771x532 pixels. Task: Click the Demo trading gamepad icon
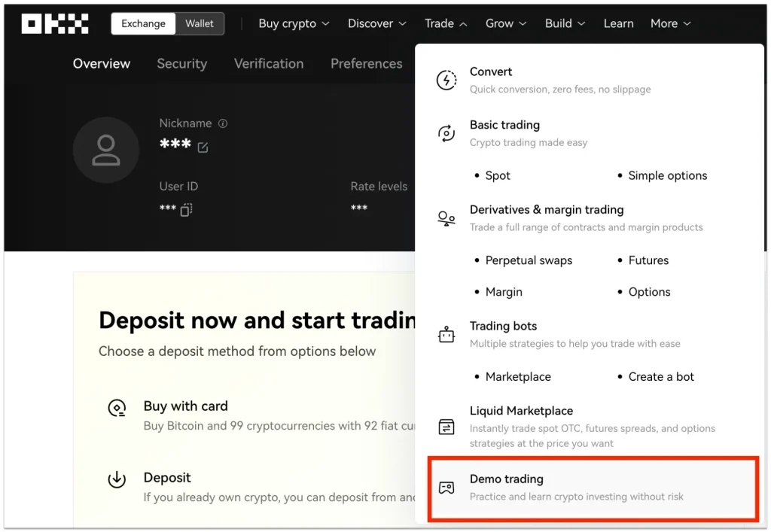pyautogui.click(x=446, y=488)
